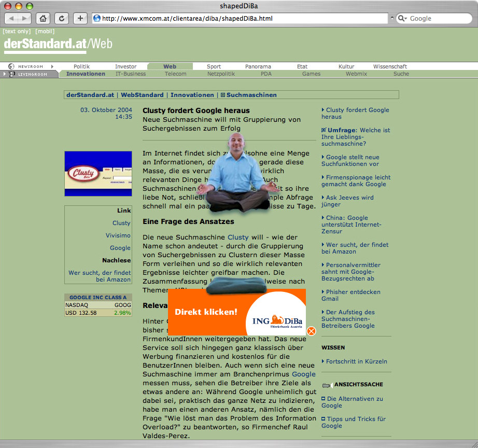Open sidebar 'Wer sucht, der findet bei Amazon'
This screenshot has width=478, height=448.
[355, 248]
